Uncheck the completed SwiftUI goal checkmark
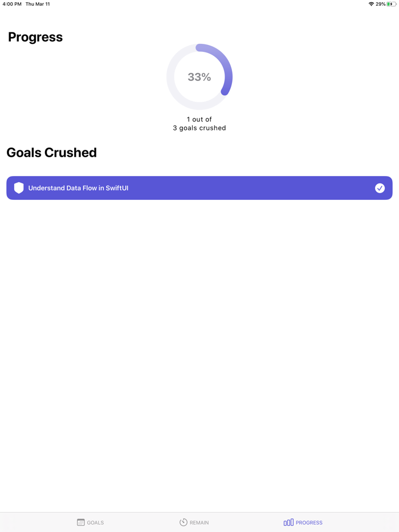Image resolution: width=399 pixels, height=532 pixels. click(x=380, y=188)
